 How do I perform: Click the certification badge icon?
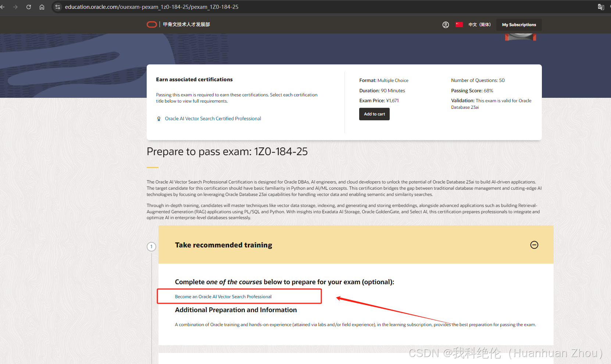click(159, 119)
